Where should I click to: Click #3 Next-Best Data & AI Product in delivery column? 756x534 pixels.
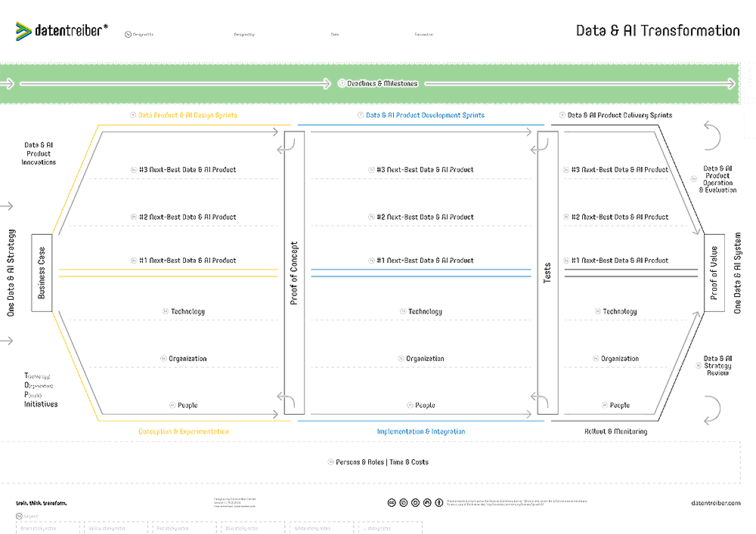click(620, 169)
